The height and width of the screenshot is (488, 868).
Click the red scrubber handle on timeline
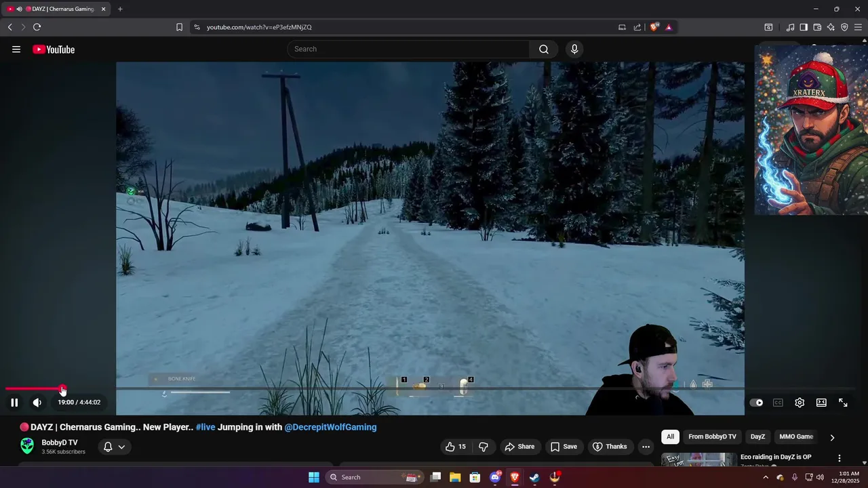point(62,389)
